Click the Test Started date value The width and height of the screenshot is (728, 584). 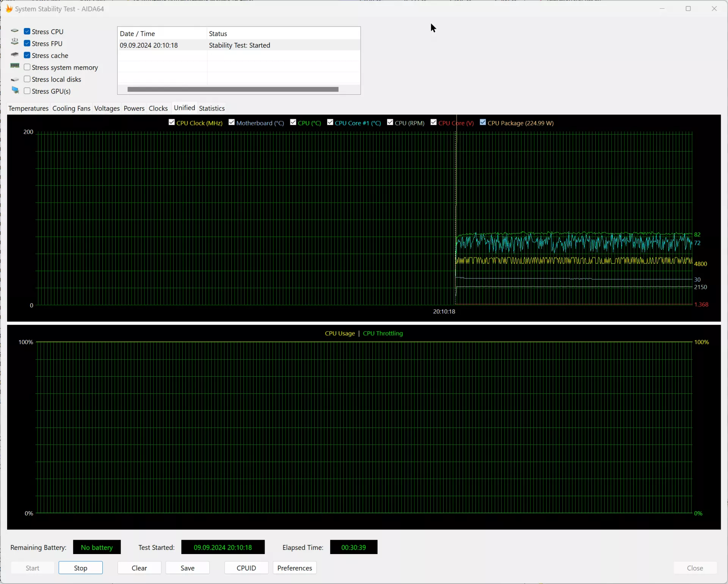tap(223, 547)
